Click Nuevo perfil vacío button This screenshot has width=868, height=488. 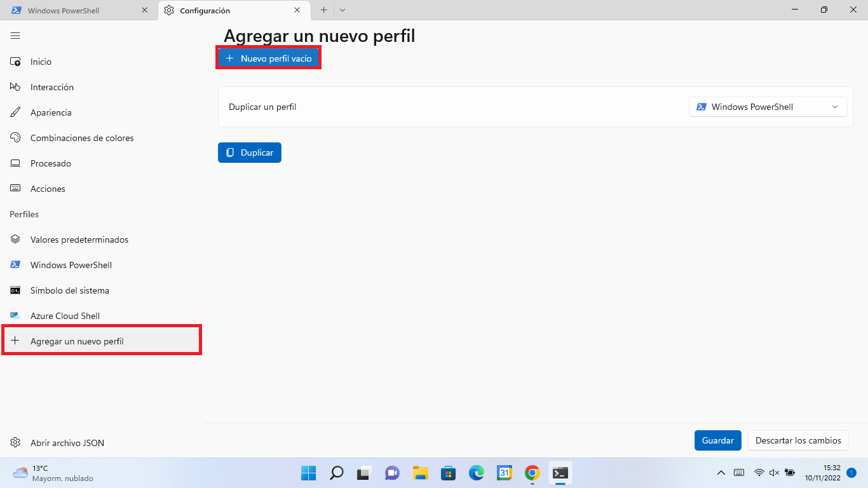[x=269, y=58]
